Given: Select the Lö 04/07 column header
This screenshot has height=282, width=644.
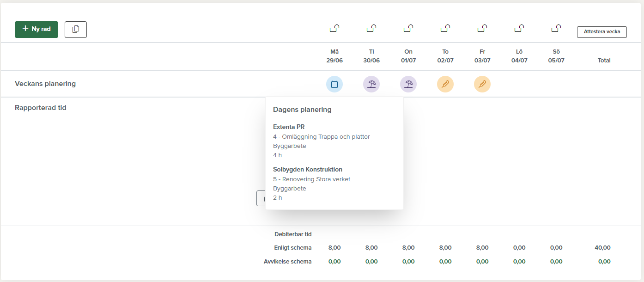Looking at the screenshot, I should click(519, 56).
